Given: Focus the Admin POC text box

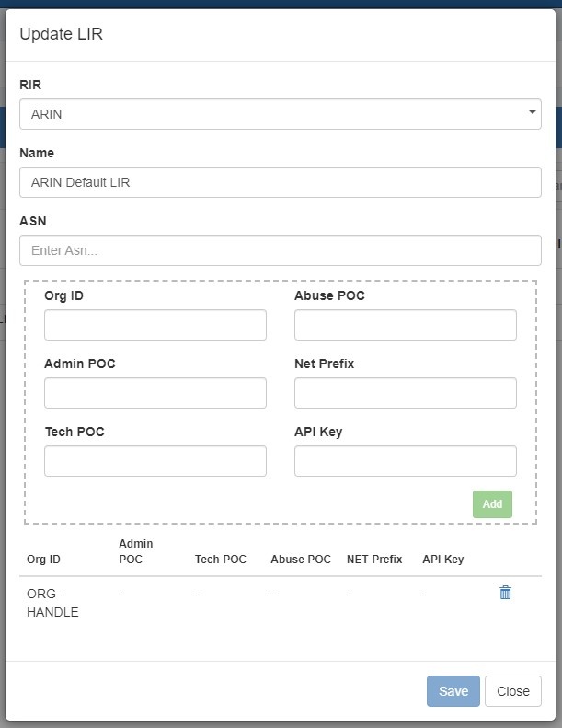Looking at the screenshot, I should [155, 393].
